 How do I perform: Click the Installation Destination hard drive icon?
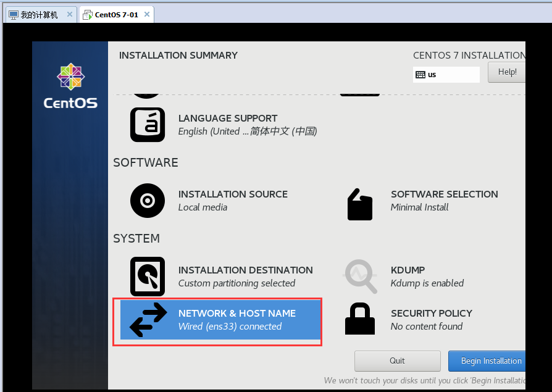tap(148, 277)
